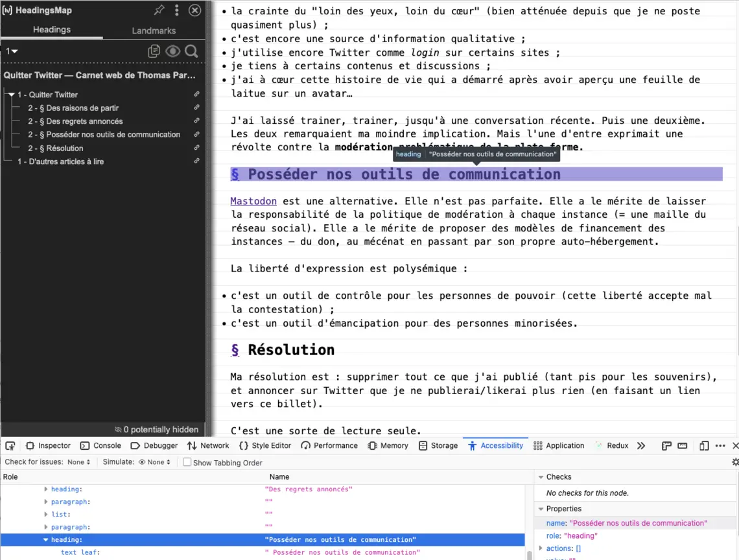The width and height of the screenshot is (739, 560).
Task: Switch to the Landmarks tab
Action: pos(154,30)
